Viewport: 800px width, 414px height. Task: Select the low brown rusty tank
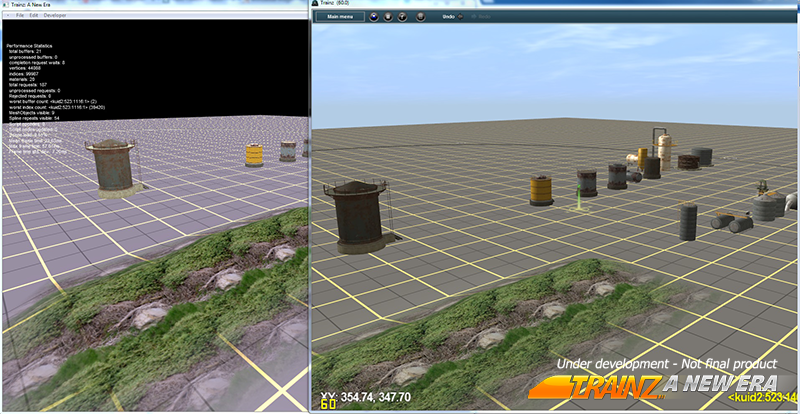tap(688, 162)
